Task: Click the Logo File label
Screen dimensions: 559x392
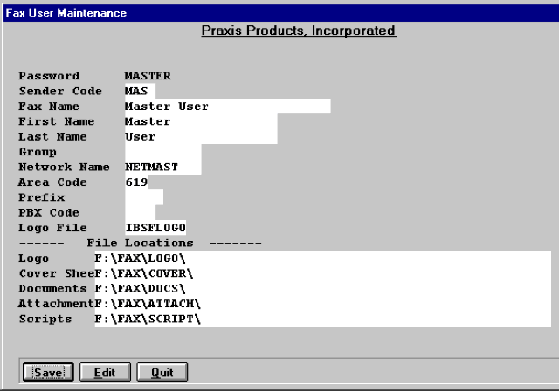Action: tap(52, 228)
